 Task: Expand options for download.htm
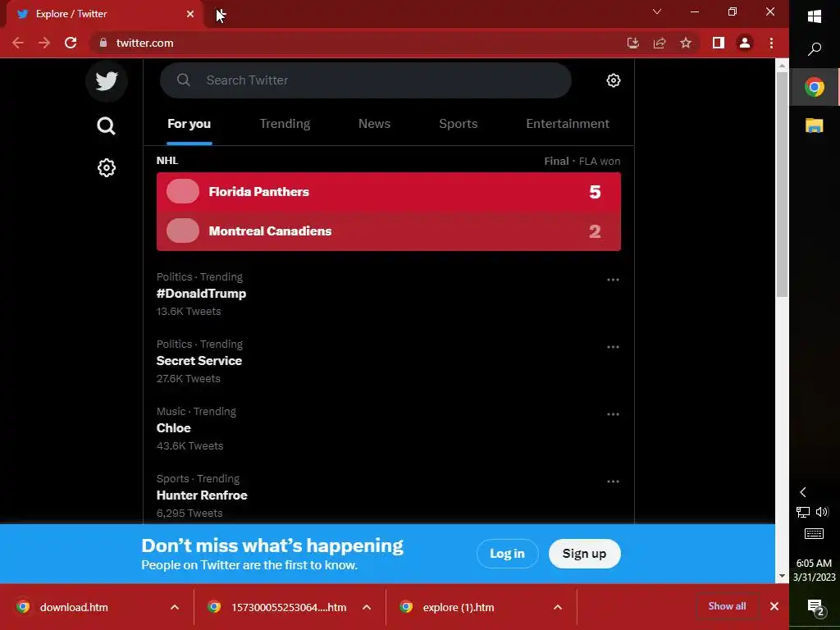(175, 607)
